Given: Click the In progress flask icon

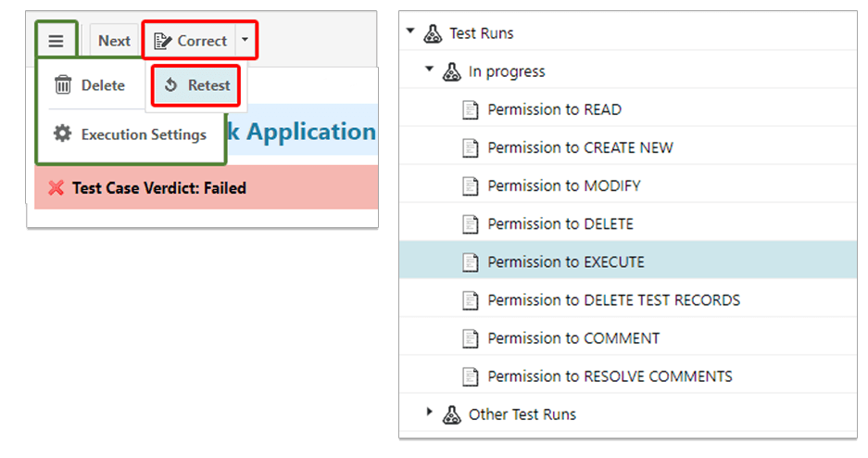Looking at the screenshot, I should click(452, 71).
